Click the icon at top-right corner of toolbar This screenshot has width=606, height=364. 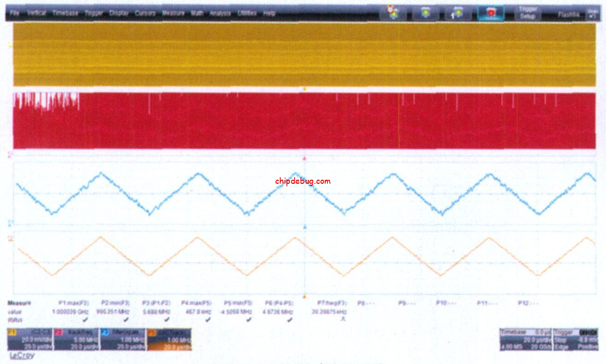coord(593,14)
